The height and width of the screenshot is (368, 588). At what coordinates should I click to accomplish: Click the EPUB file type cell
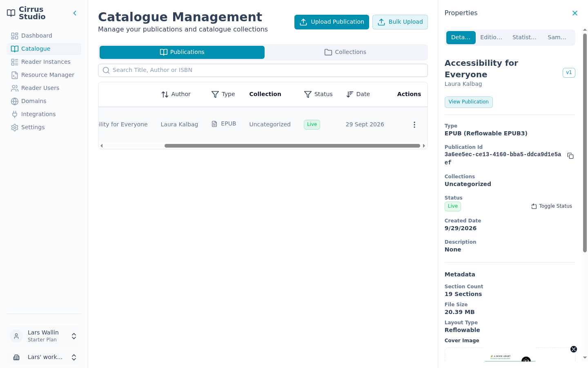pyautogui.click(x=224, y=124)
